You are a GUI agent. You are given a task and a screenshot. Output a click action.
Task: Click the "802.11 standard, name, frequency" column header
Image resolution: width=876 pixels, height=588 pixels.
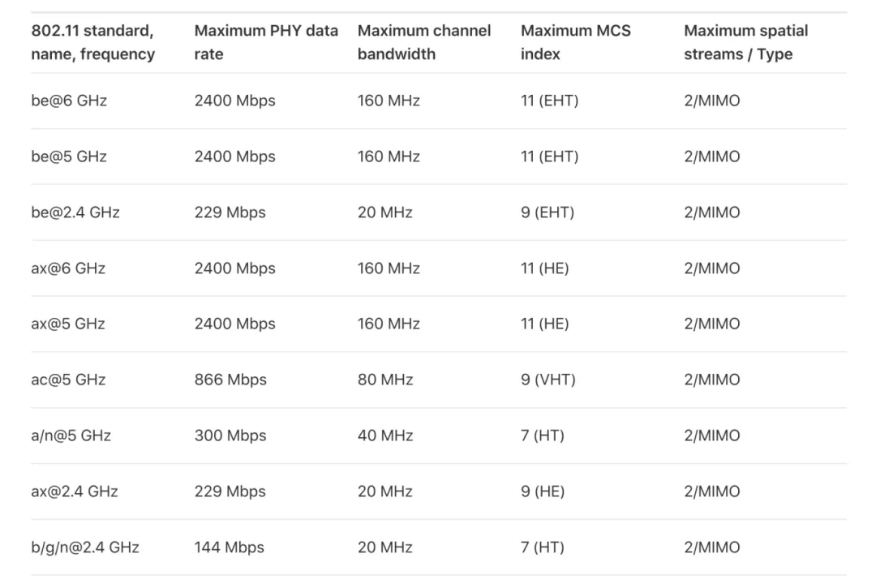click(92, 42)
